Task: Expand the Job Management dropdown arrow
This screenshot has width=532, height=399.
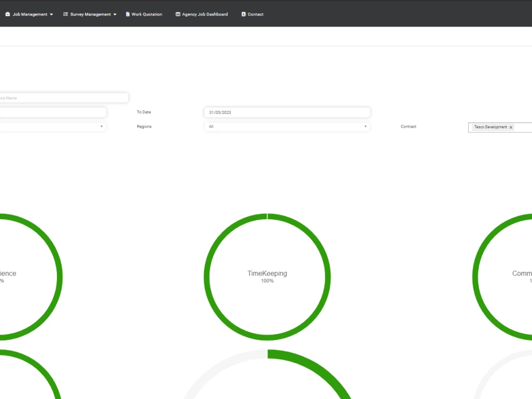Action: [51, 14]
